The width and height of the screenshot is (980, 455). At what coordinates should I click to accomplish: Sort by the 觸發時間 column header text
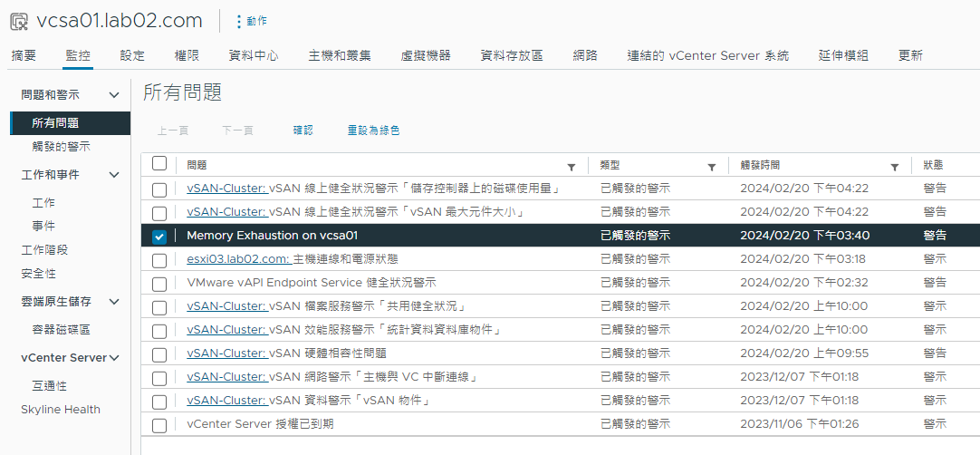pos(760,165)
